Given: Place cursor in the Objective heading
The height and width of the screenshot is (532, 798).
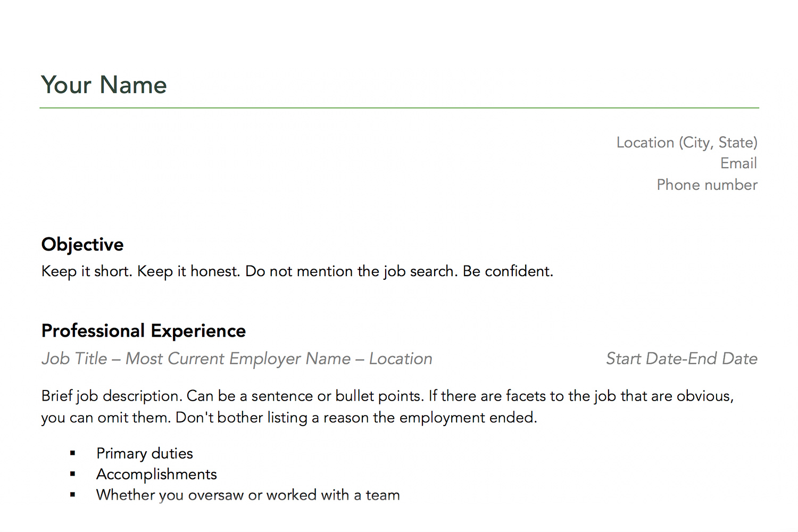Looking at the screenshot, I should tap(82, 245).
